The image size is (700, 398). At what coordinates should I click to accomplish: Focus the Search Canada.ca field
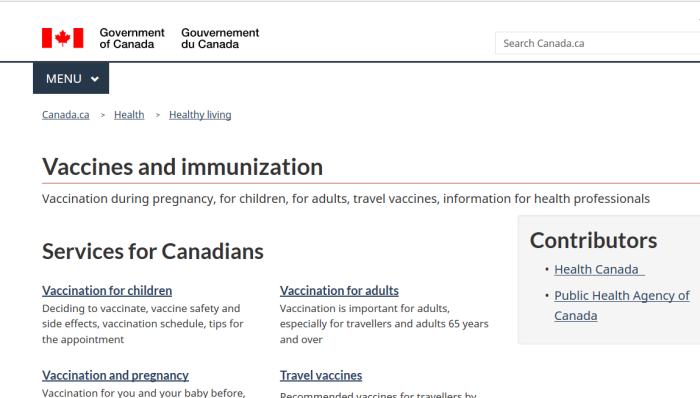tap(597, 43)
